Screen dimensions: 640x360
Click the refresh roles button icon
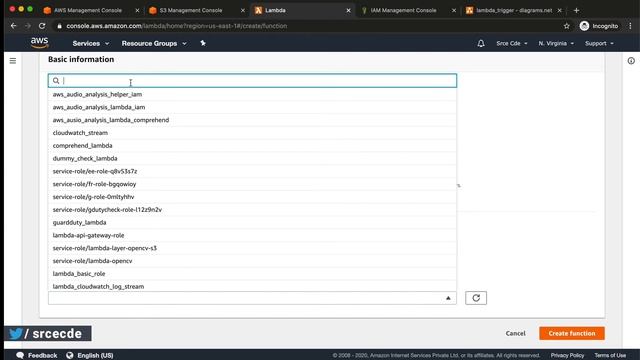coord(476,298)
